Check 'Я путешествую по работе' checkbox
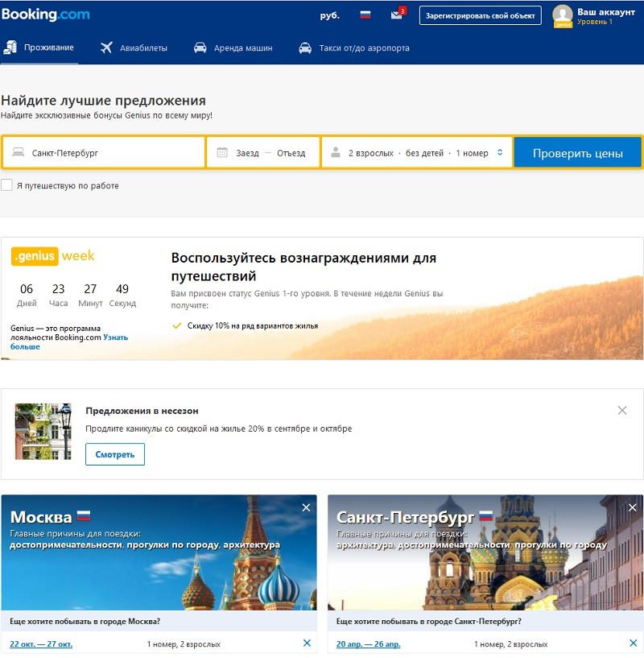The image size is (644, 658). 7,185
